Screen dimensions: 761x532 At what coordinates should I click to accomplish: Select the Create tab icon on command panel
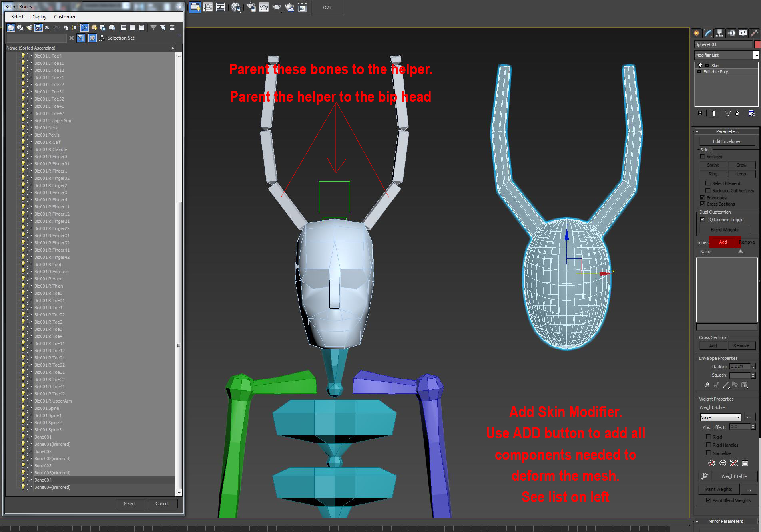(696, 34)
